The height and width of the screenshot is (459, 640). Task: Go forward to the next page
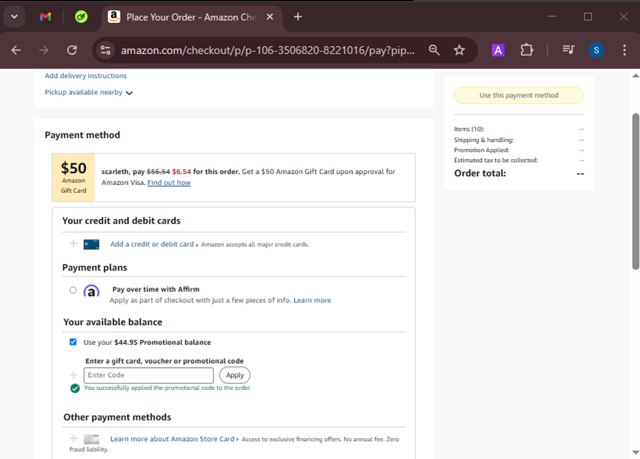click(x=44, y=50)
